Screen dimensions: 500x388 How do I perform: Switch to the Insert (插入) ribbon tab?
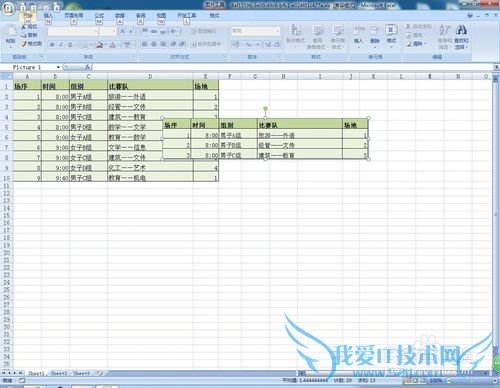(x=48, y=15)
